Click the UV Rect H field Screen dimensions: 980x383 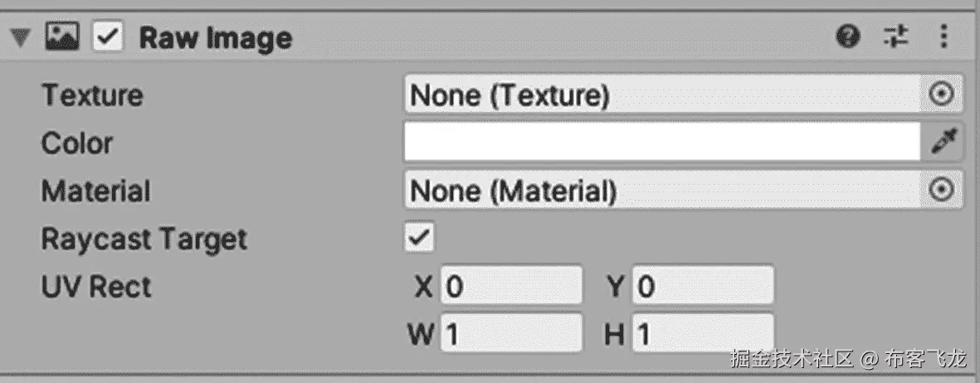click(703, 334)
